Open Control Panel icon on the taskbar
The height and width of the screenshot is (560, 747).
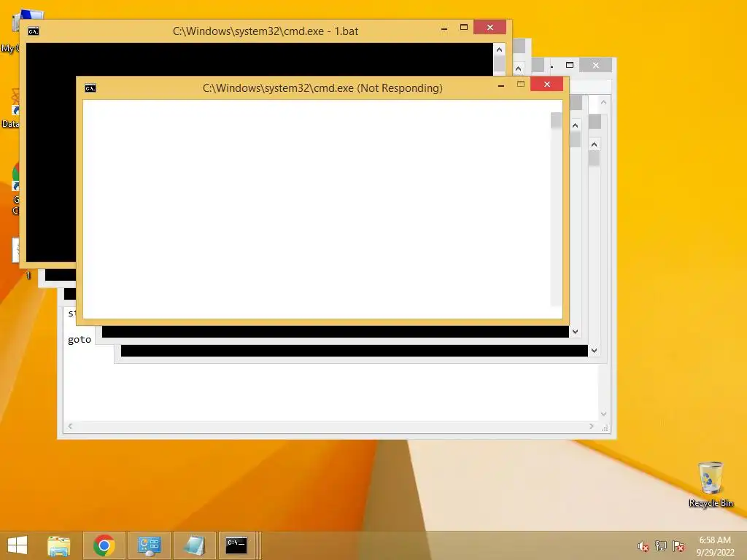tap(149, 545)
